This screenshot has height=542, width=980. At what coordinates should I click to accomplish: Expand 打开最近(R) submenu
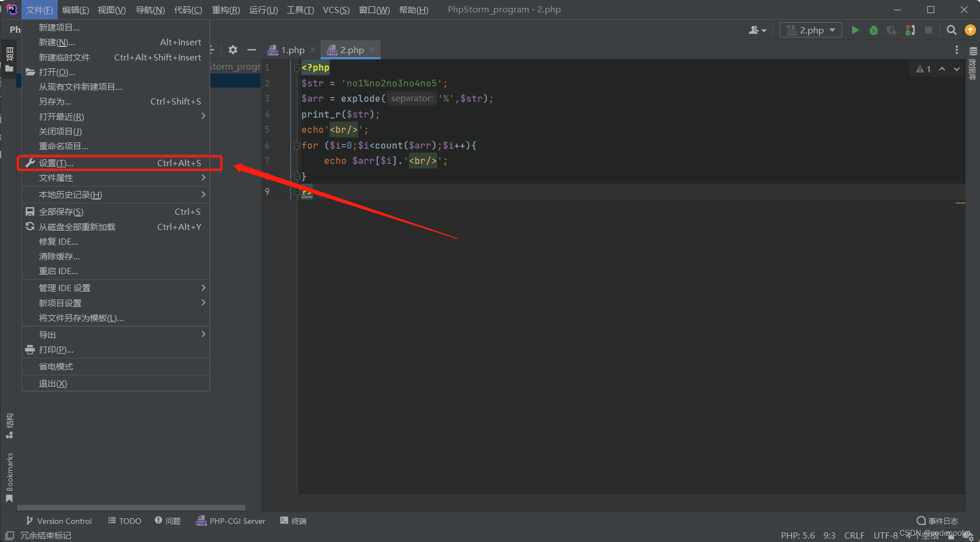(x=115, y=116)
